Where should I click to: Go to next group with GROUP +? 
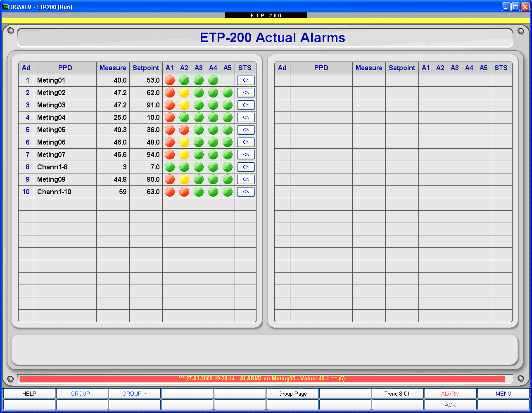[x=134, y=394]
